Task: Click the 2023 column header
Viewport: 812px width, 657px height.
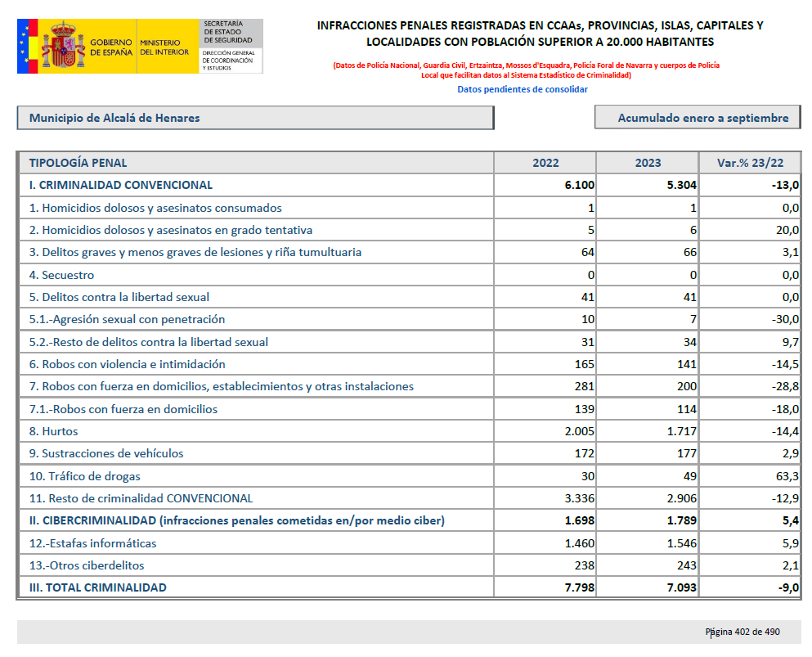Action: (648, 163)
